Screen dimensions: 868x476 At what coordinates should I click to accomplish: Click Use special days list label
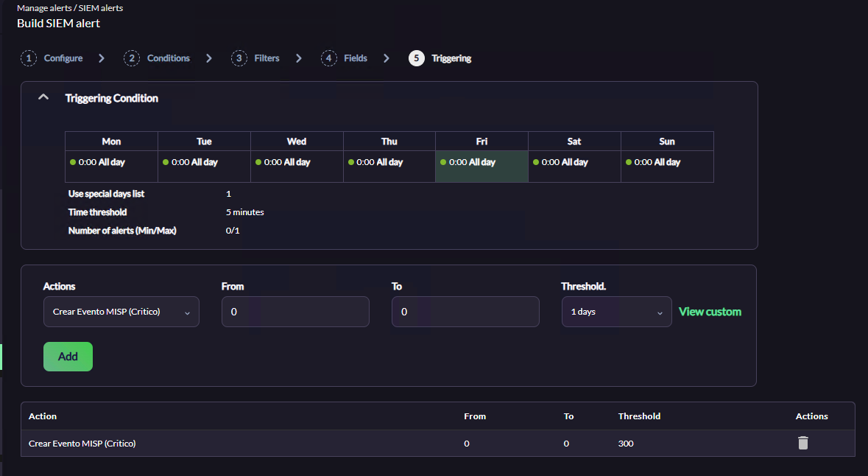click(x=106, y=194)
